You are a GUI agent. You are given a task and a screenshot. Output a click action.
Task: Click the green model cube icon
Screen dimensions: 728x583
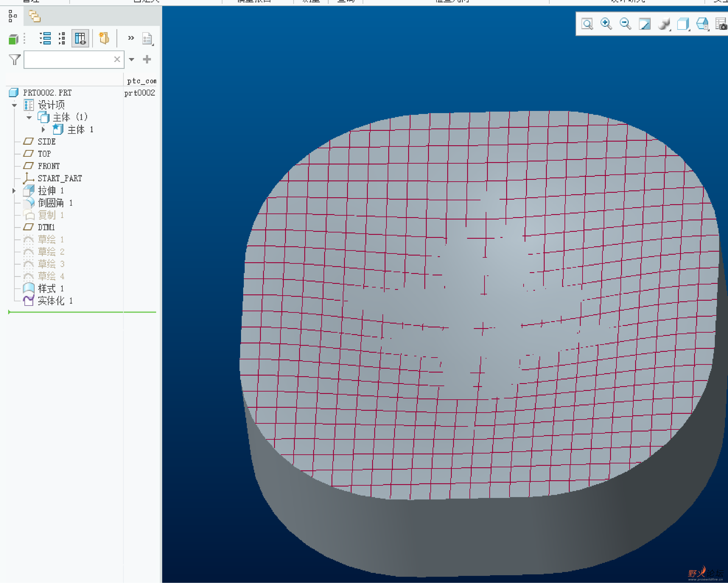13,39
